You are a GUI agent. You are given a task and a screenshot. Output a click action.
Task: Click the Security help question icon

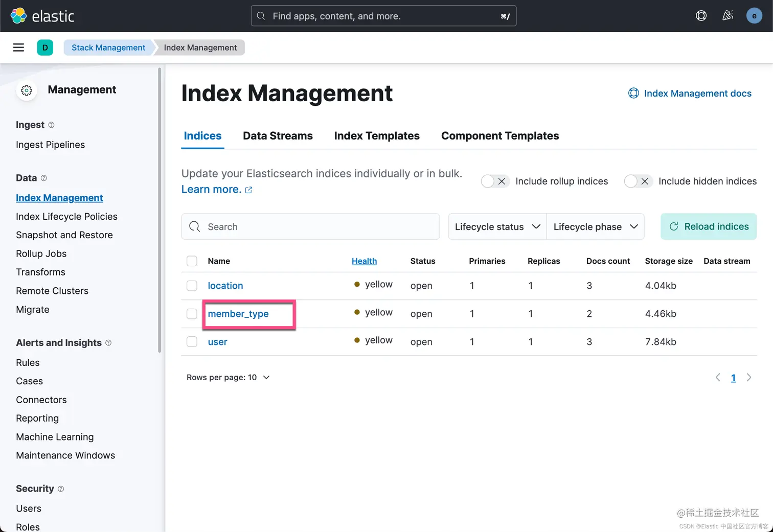61,489
